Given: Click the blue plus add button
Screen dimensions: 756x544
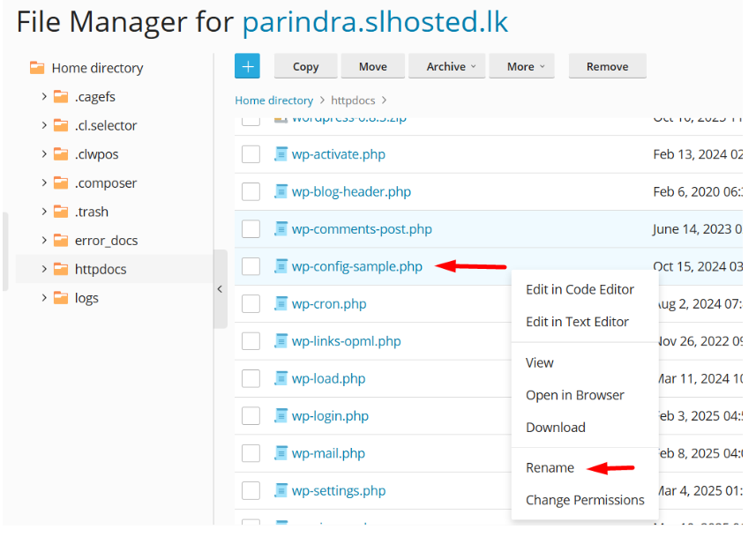Looking at the screenshot, I should point(247,66).
